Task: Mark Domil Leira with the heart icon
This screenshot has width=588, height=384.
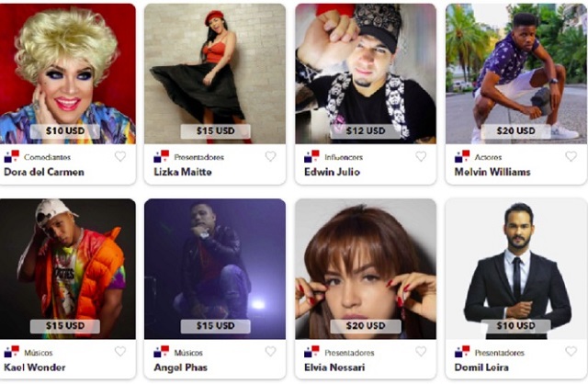Action: click(571, 351)
